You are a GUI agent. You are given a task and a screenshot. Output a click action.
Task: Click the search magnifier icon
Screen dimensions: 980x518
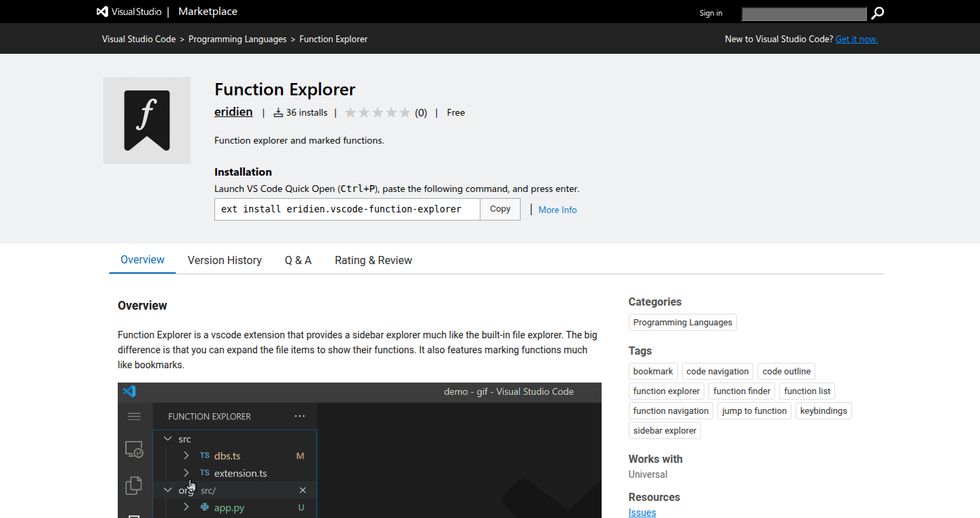click(878, 13)
